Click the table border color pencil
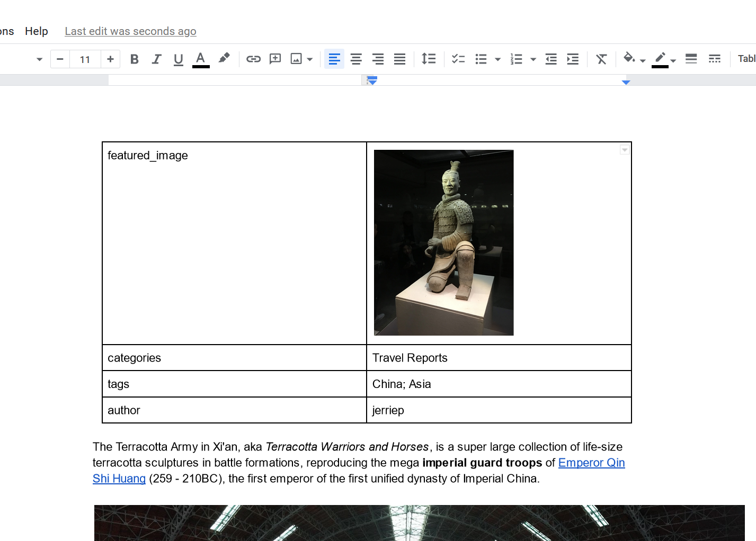 coord(660,59)
